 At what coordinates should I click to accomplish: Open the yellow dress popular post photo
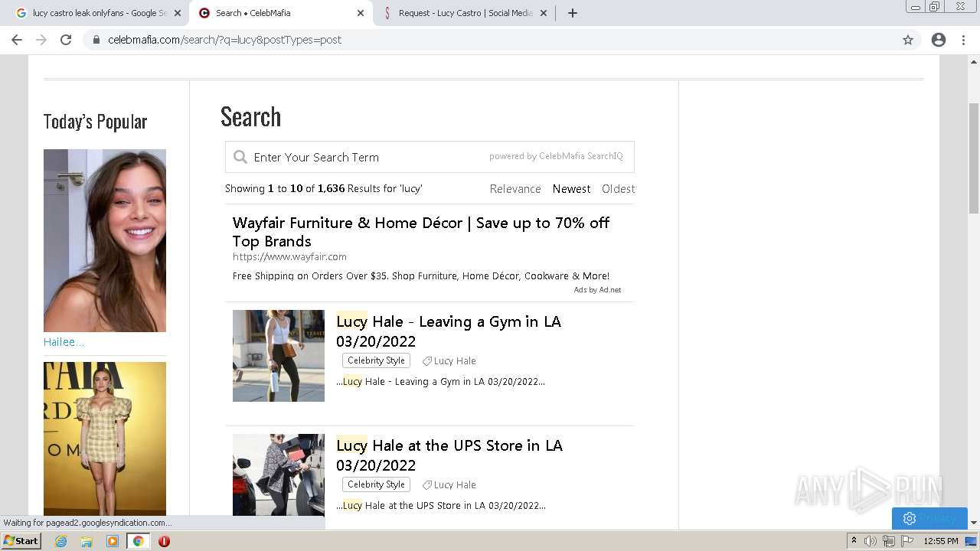[x=105, y=439]
